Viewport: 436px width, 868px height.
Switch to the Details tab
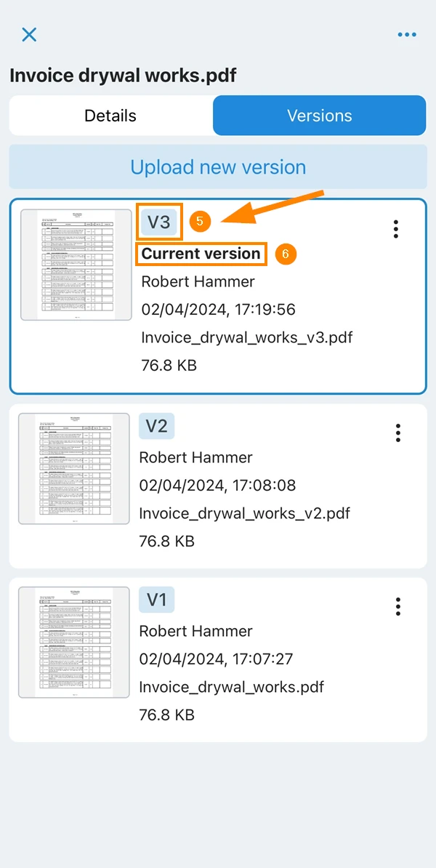pos(110,116)
